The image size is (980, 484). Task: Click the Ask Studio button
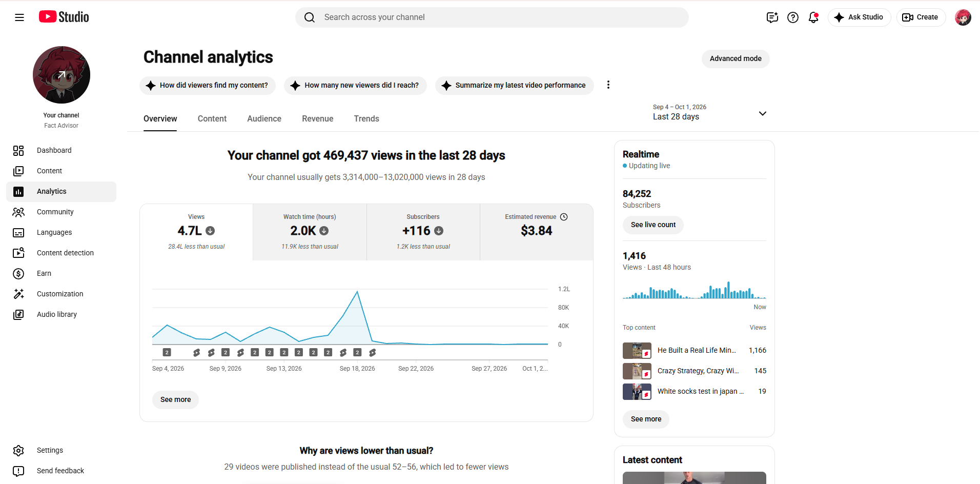(859, 17)
